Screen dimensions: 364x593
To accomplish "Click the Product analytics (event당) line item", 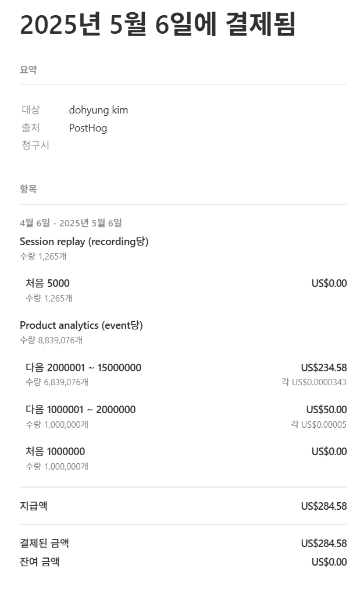I will (81, 325).
